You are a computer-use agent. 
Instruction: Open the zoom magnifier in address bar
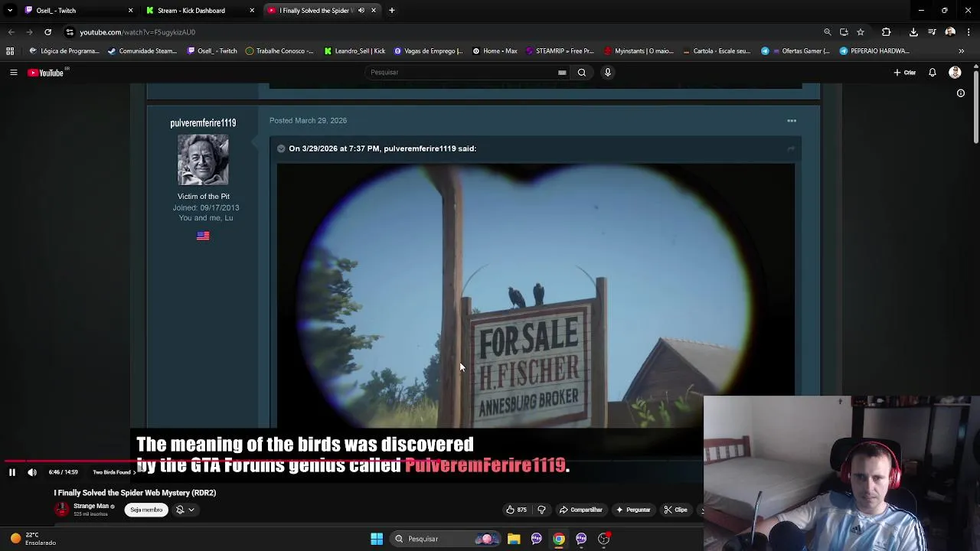[828, 32]
